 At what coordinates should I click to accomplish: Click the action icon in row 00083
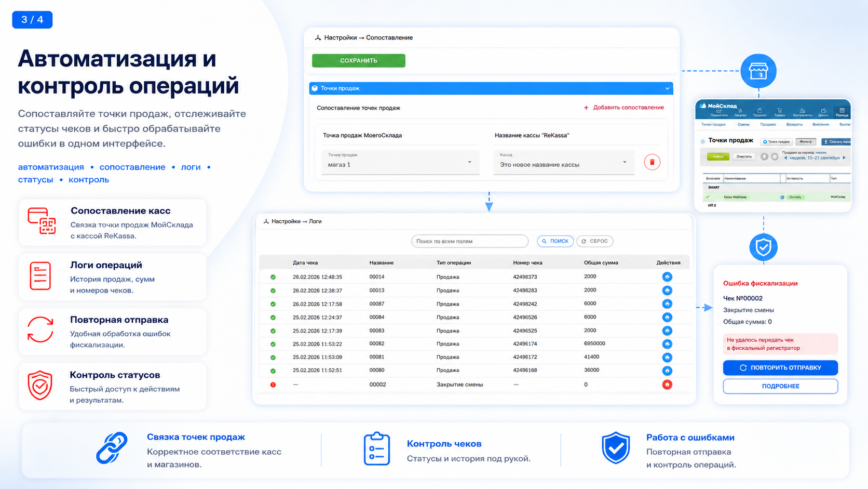tap(667, 331)
